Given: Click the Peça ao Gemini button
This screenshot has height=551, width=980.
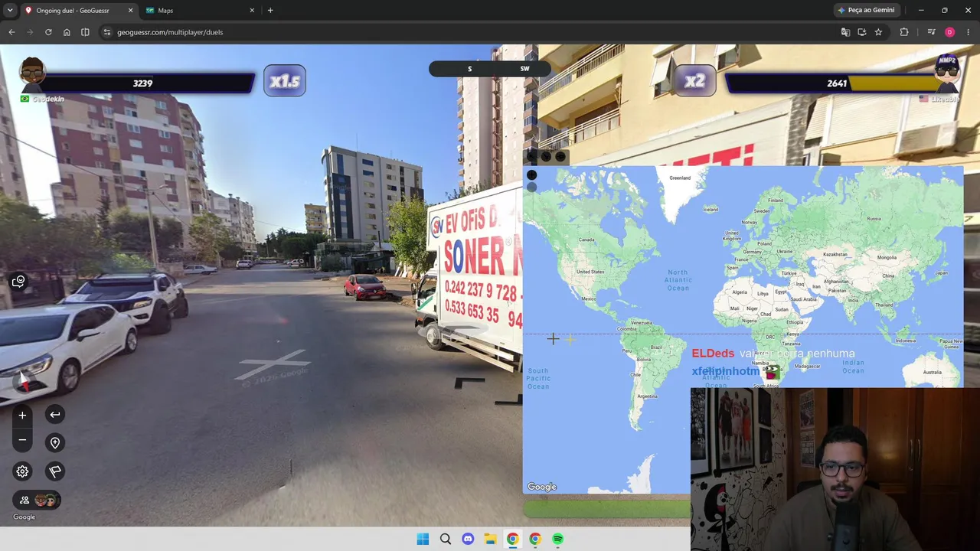Looking at the screenshot, I should pos(866,10).
